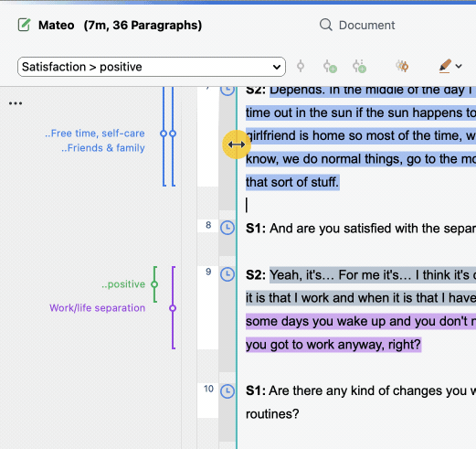Image resolution: width=476 pixels, height=449 pixels.
Task: Select the Friends & family code label
Action: [x=103, y=148]
